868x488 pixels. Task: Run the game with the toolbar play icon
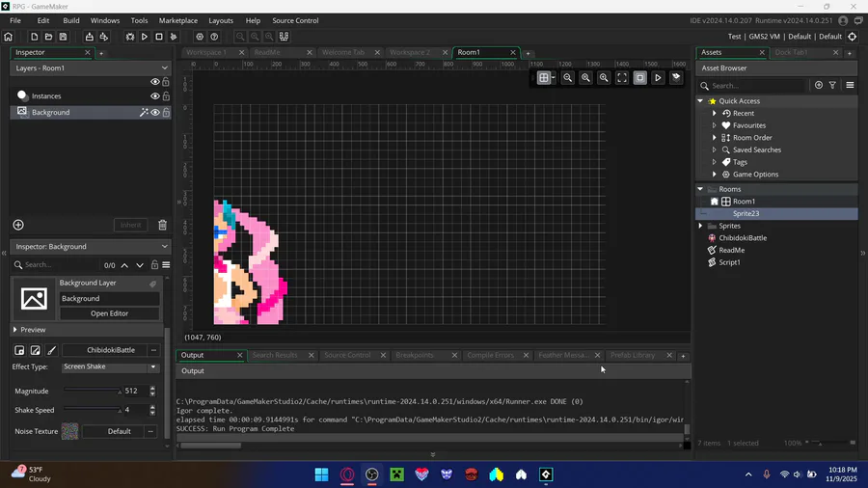pos(145,37)
